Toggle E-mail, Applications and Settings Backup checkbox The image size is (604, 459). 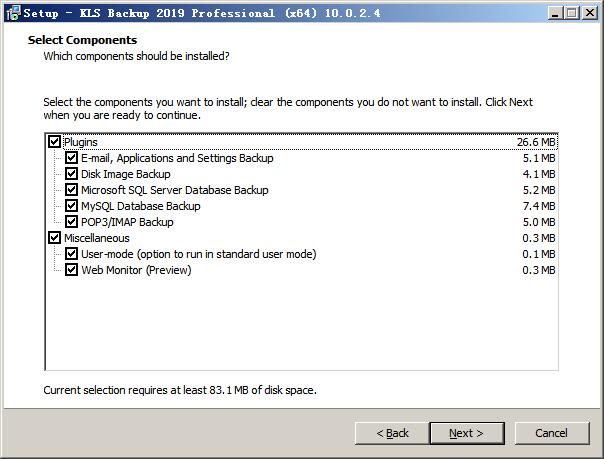click(71, 158)
